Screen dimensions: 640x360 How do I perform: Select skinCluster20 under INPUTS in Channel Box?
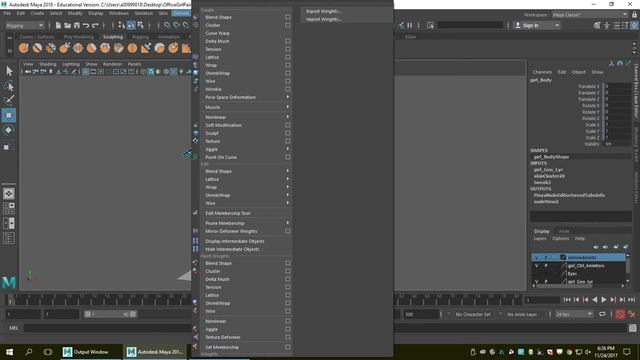pos(549,176)
